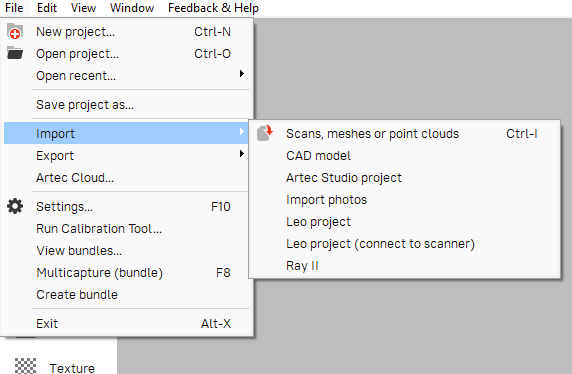The height and width of the screenshot is (374, 572).
Task: Click the Texture label in the side panel
Action: pos(72,368)
